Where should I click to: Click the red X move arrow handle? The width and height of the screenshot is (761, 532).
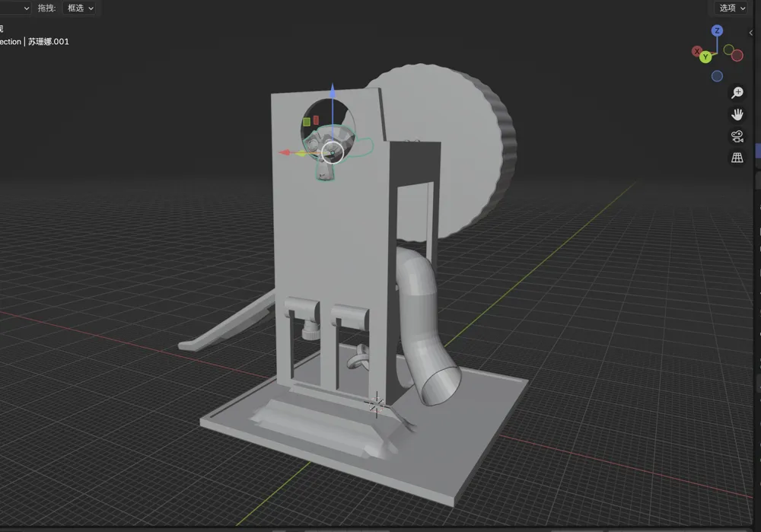tap(286, 152)
